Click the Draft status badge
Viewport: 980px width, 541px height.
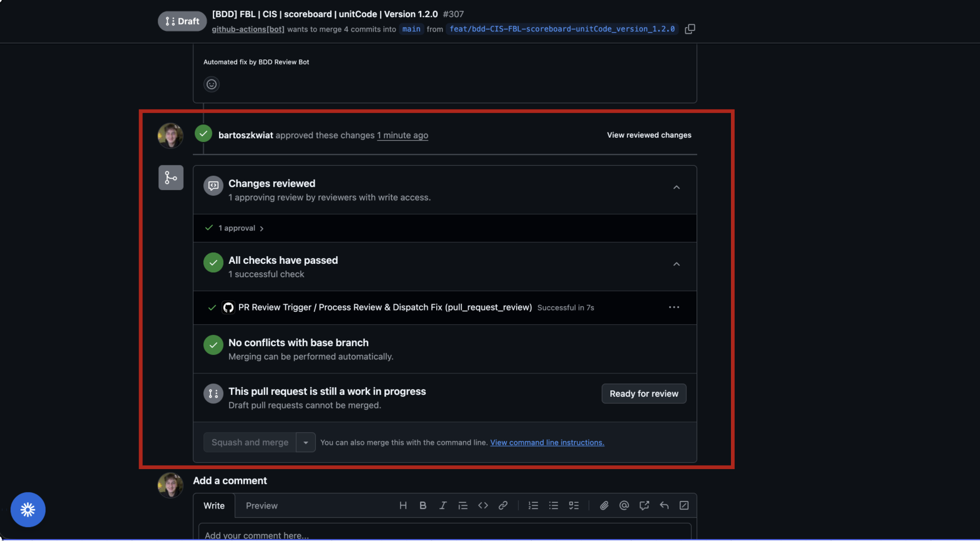pyautogui.click(x=182, y=21)
